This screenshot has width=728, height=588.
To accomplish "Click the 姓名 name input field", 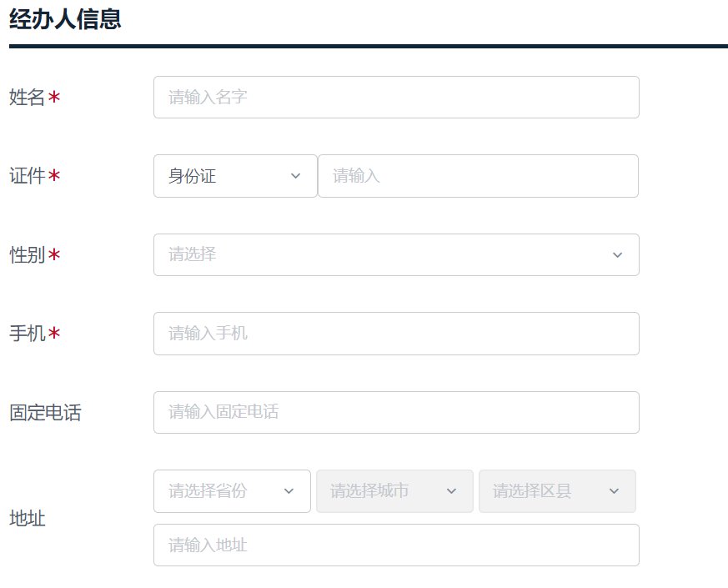I will pyautogui.click(x=396, y=98).
